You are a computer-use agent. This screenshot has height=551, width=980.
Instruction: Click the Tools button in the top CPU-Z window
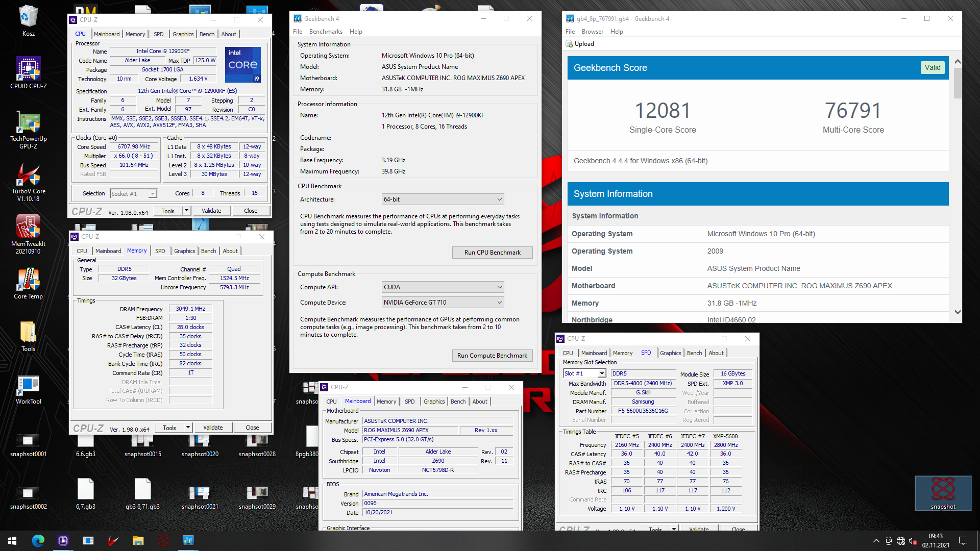168,211
